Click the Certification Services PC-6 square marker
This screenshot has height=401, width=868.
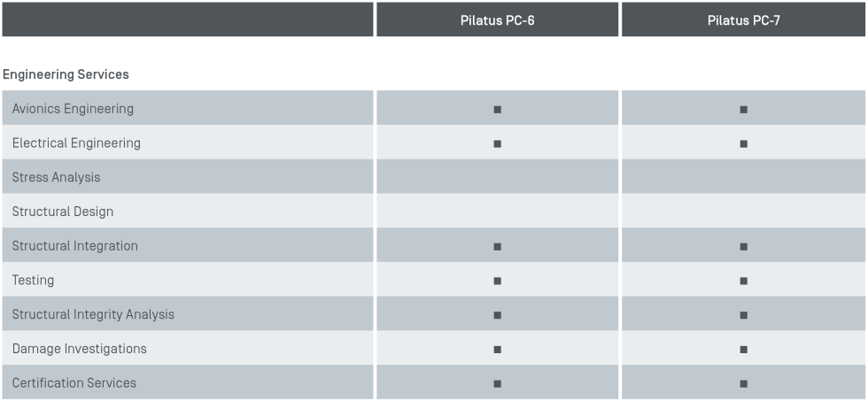tap(497, 383)
